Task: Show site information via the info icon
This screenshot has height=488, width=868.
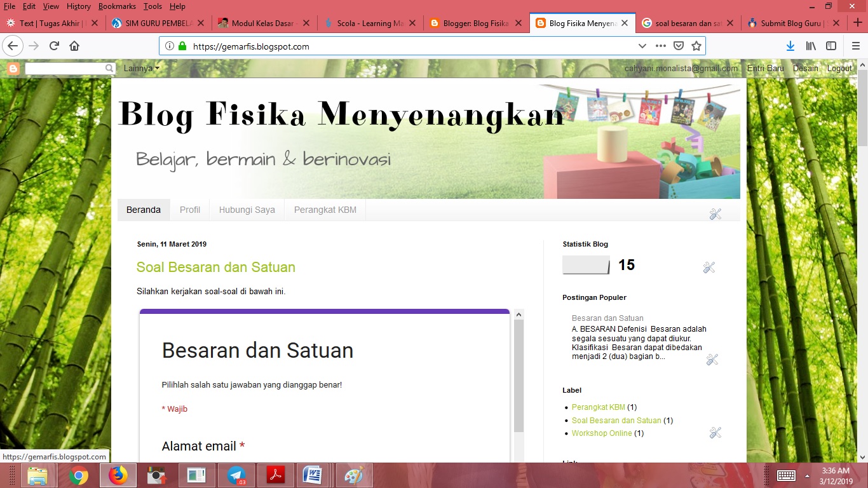Action: click(x=170, y=46)
